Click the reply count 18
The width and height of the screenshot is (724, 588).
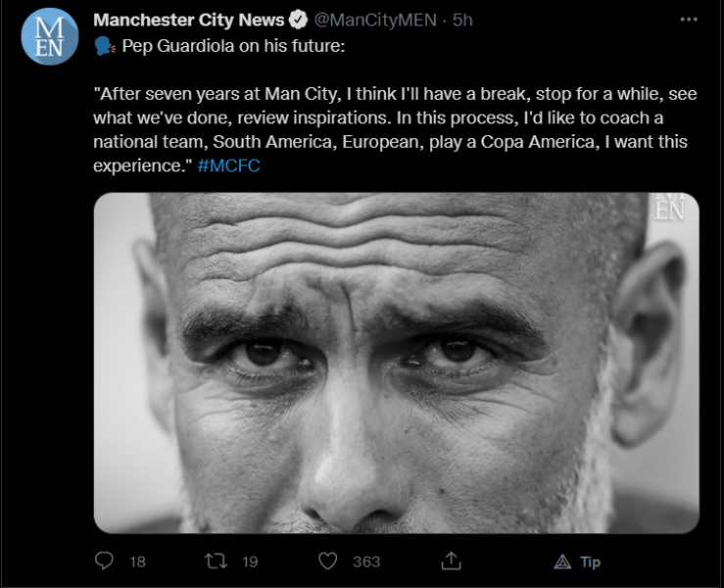[137, 562]
